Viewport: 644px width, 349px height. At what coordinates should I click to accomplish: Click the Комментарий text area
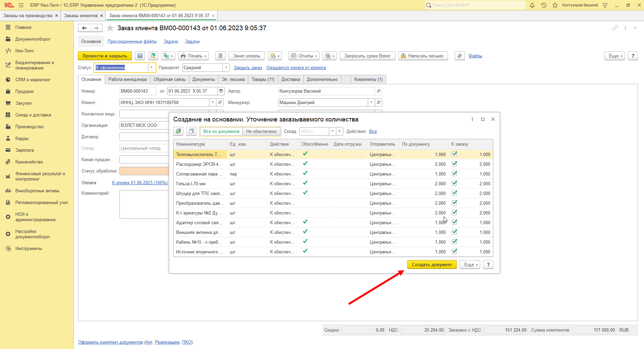tap(144, 204)
